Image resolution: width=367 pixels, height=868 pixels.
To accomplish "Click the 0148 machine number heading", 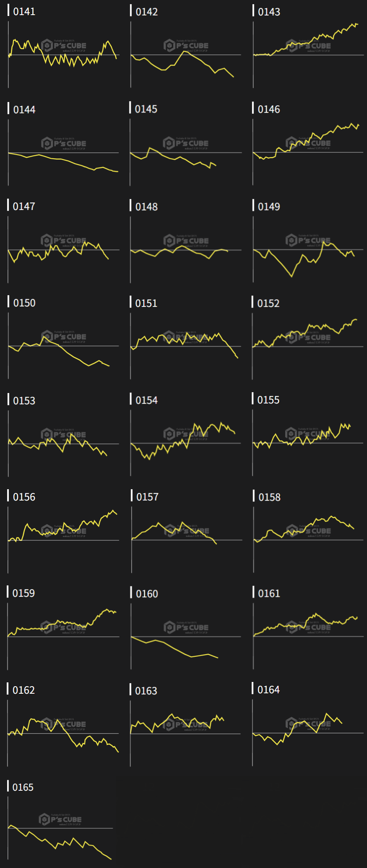I will 146,207.
